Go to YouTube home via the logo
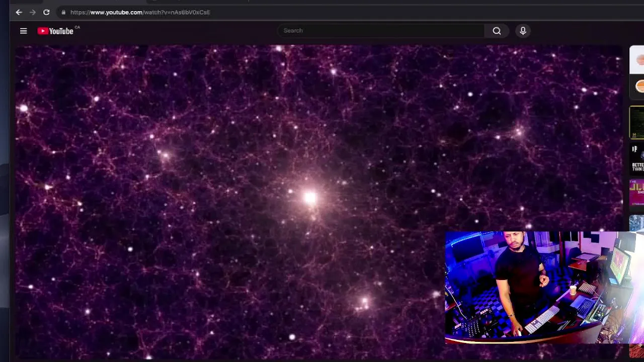This screenshot has height=362, width=644. [x=56, y=31]
